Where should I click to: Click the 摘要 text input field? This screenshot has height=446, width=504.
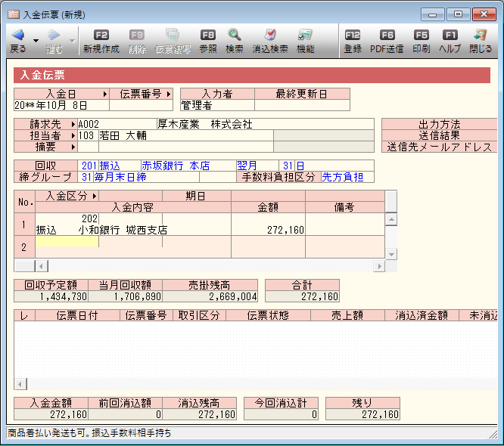pos(174,147)
